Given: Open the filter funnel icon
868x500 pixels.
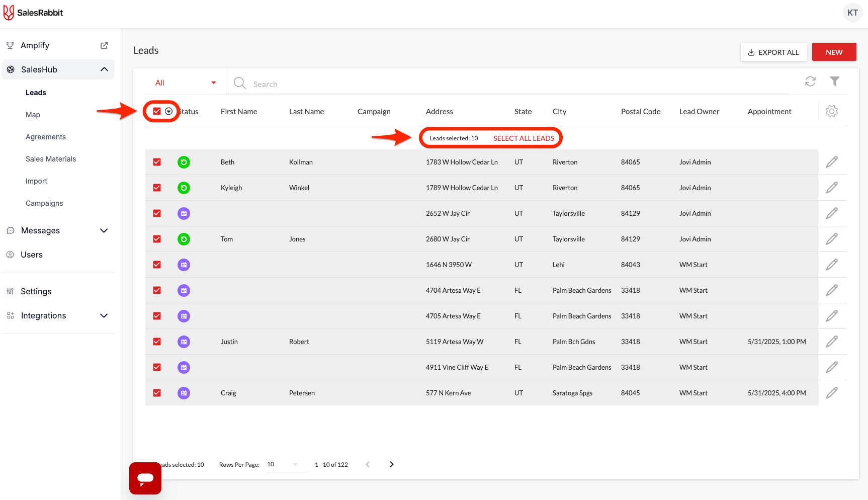Looking at the screenshot, I should coord(835,81).
